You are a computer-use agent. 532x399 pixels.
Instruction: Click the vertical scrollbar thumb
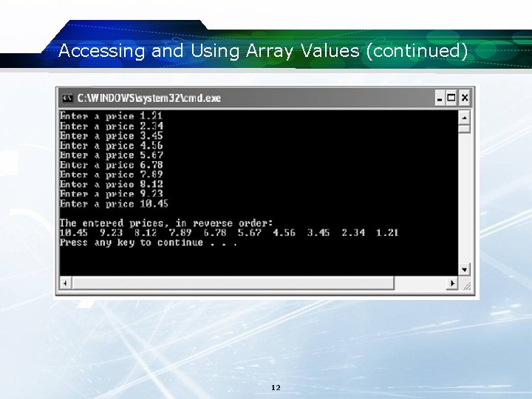pos(464,129)
